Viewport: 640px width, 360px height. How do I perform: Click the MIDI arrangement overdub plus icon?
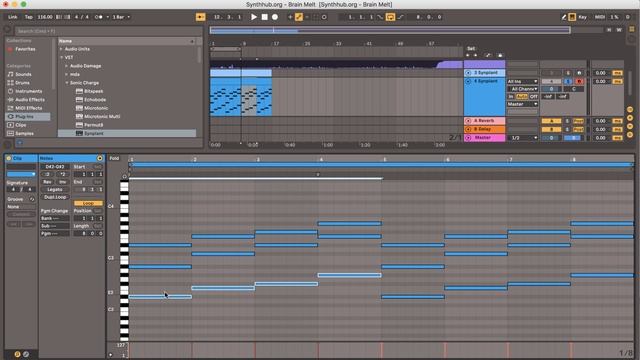[290, 17]
